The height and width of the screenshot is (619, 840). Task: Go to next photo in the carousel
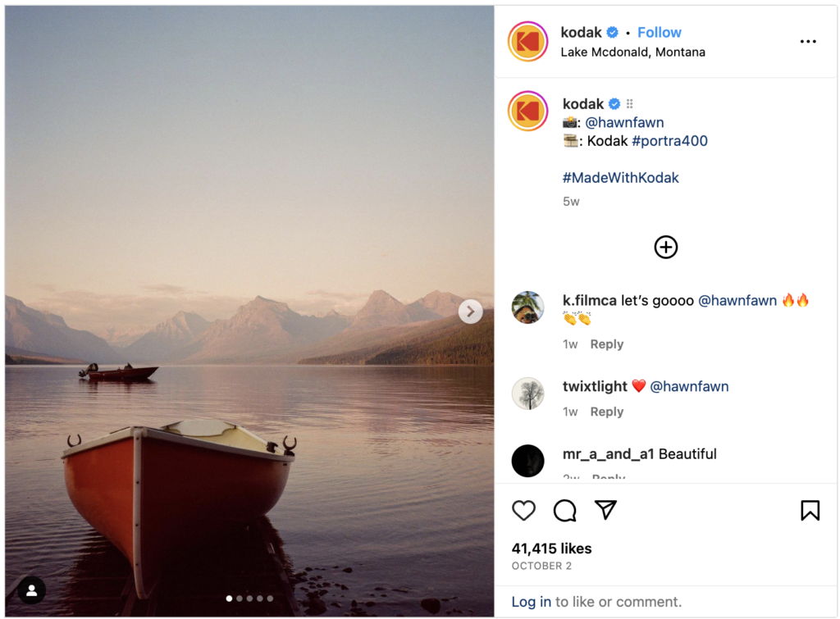[470, 312]
